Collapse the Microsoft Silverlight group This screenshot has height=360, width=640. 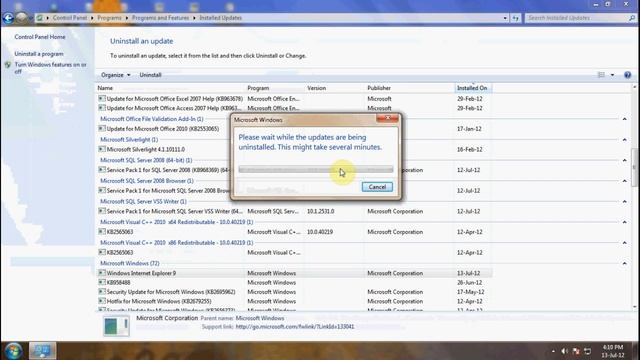click(x=624, y=140)
